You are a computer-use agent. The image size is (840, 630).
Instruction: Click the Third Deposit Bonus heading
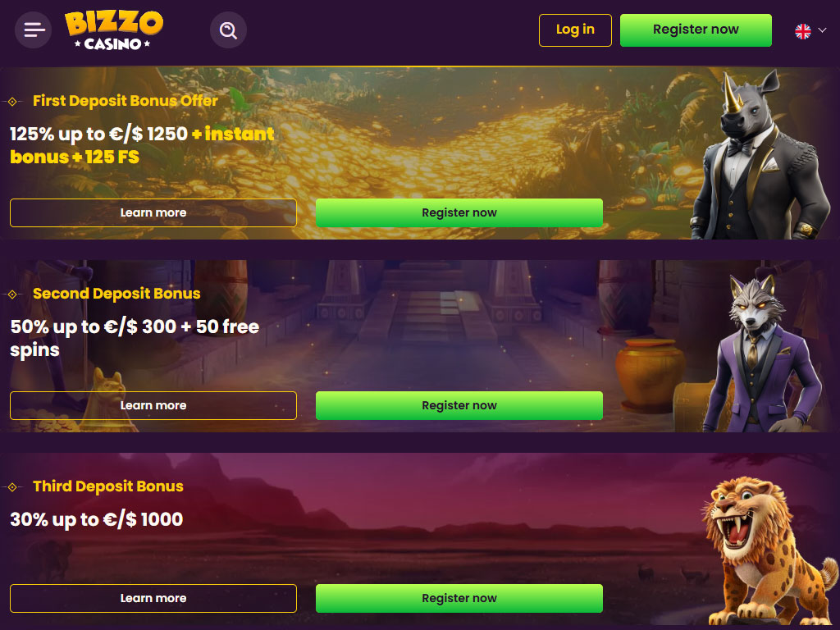(108, 486)
